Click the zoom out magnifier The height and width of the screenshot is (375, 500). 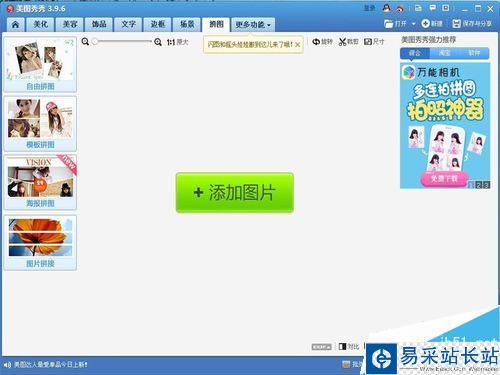85,42
